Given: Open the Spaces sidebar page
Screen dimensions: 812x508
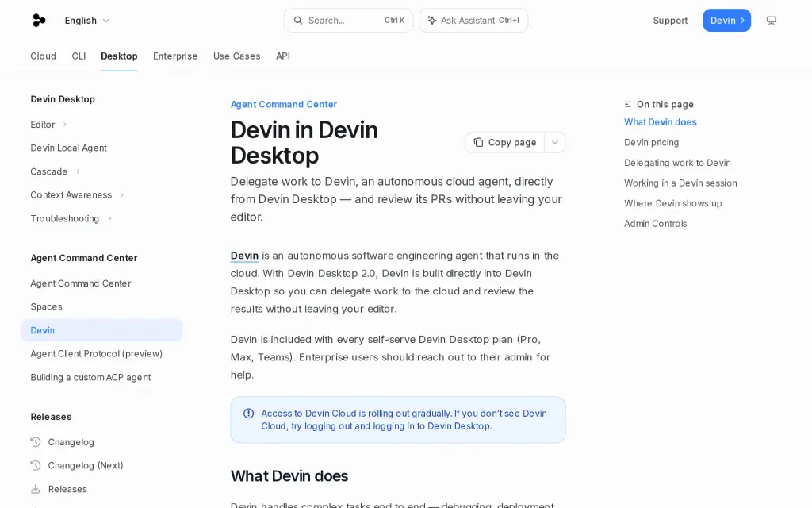Looking at the screenshot, I should point(46,306).
